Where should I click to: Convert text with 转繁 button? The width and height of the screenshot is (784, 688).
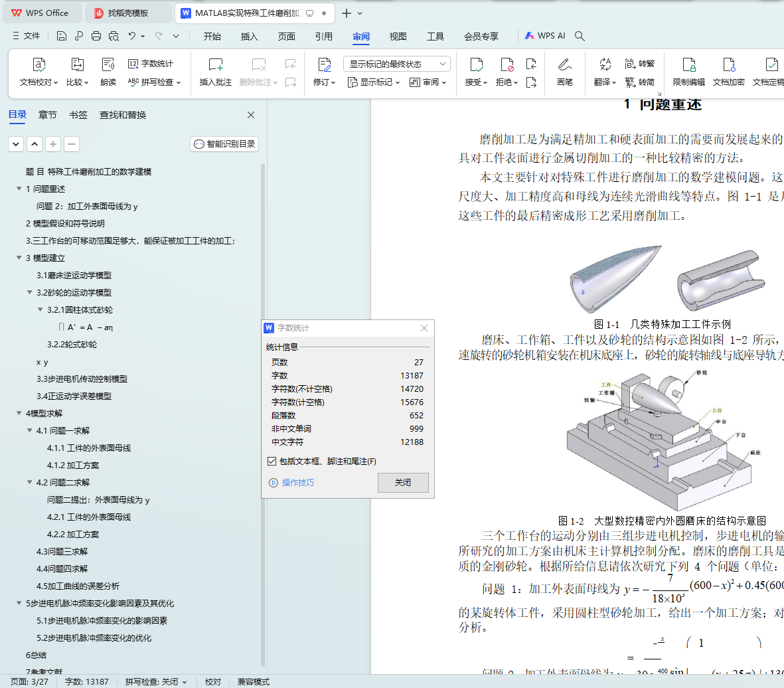click(639, 64)
